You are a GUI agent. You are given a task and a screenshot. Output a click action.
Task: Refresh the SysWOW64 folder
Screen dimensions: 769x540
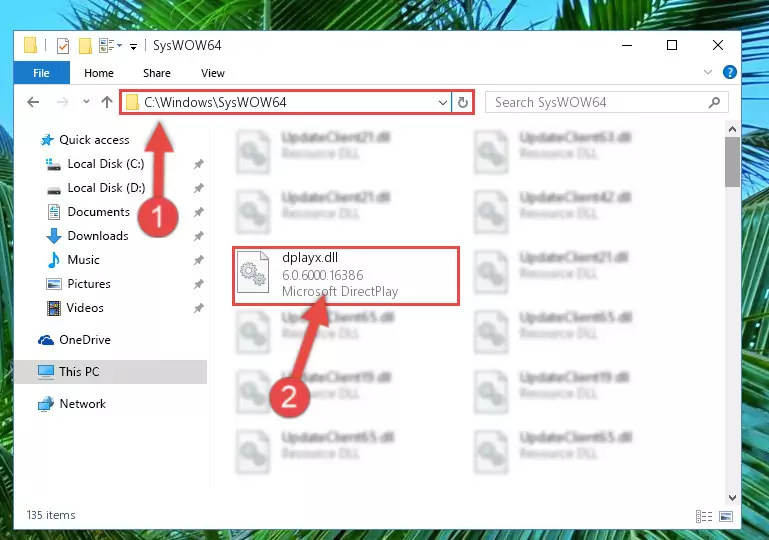462,103
